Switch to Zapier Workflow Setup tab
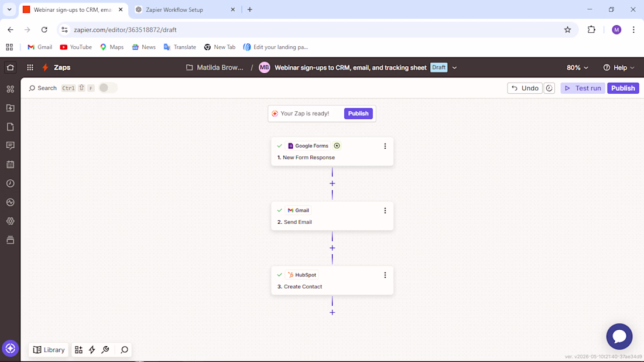 (x=184, y=9)
